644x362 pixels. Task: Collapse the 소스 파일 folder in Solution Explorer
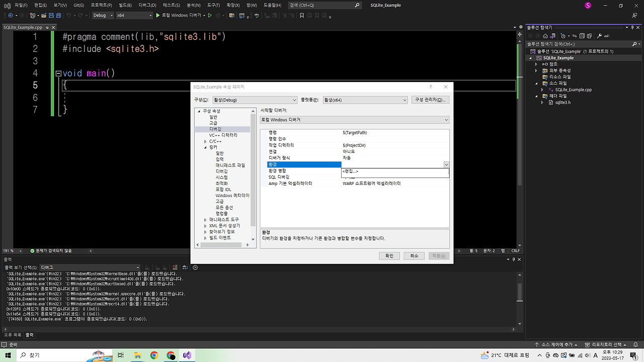pyautogui.click(x=536, y=83)
